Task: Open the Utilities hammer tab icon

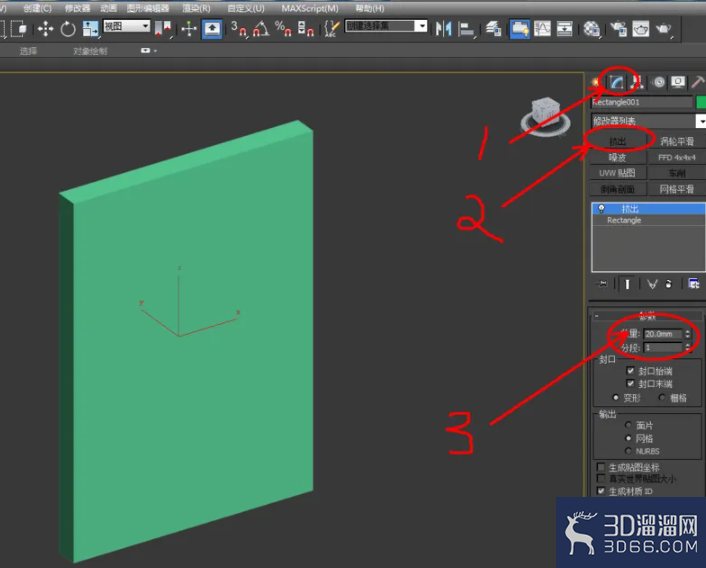Action: 697,82
